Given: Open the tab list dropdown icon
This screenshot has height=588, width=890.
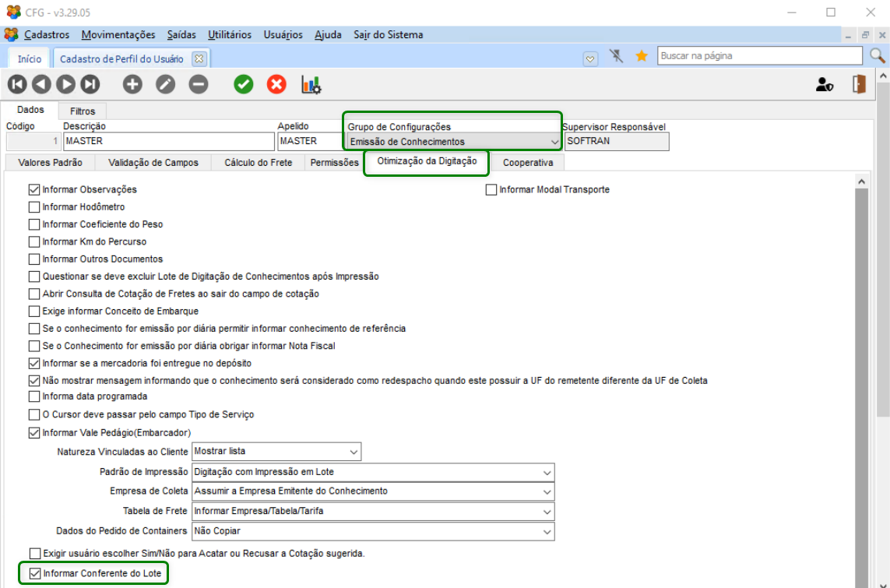Looking at the screenshot, I should point(590,58).
